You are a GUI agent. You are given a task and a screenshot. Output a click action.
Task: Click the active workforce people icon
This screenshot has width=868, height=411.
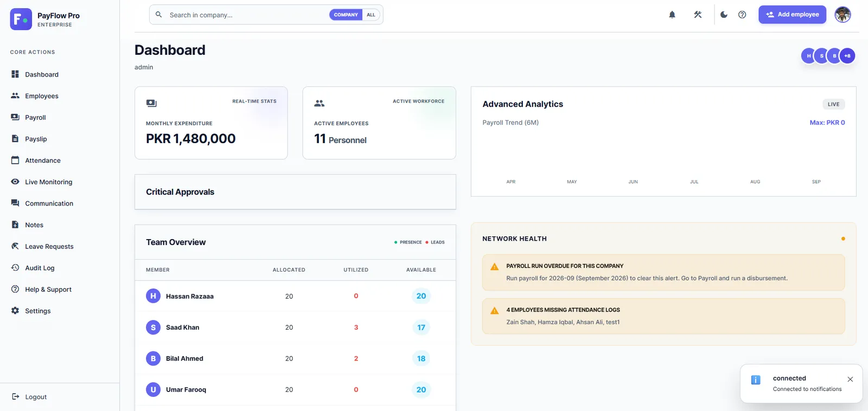click(x=320, y=103)
